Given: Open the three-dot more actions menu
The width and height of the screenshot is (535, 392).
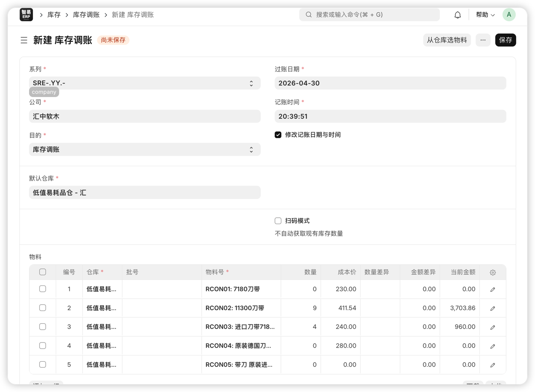Looking at the screenshot, I should (x=483, y=40).
